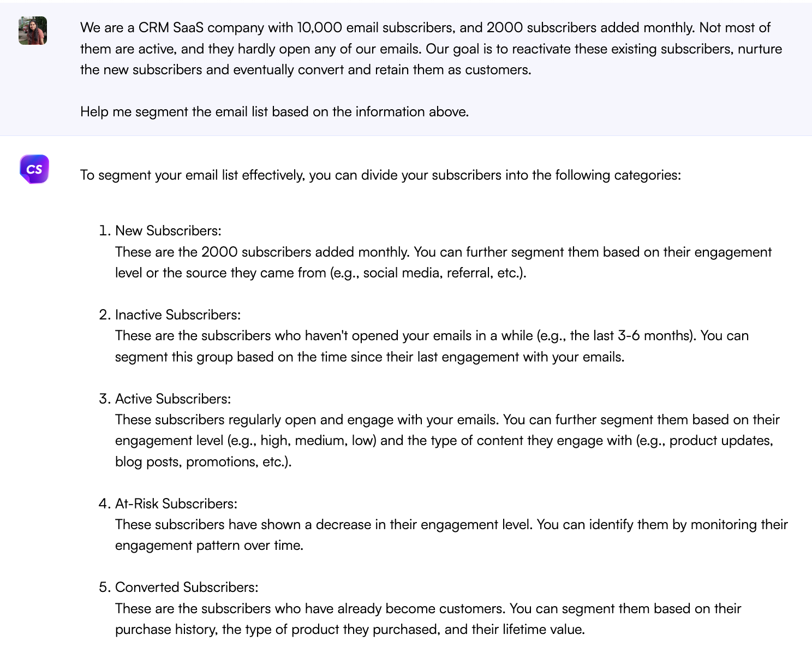Viewport: 812px width, 664px height.
Task: Click the paragraph about decreasing engagement level
Action: tap(451, 535)
